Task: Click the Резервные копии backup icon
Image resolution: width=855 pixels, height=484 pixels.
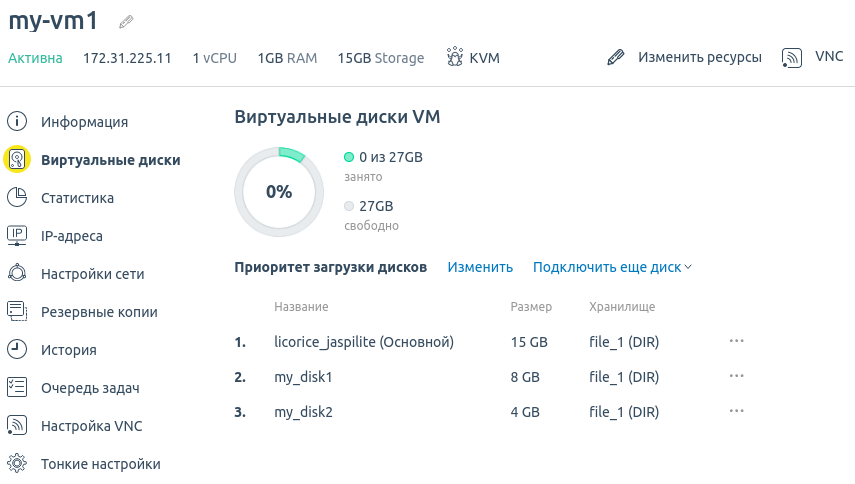Action: [17, 311]
